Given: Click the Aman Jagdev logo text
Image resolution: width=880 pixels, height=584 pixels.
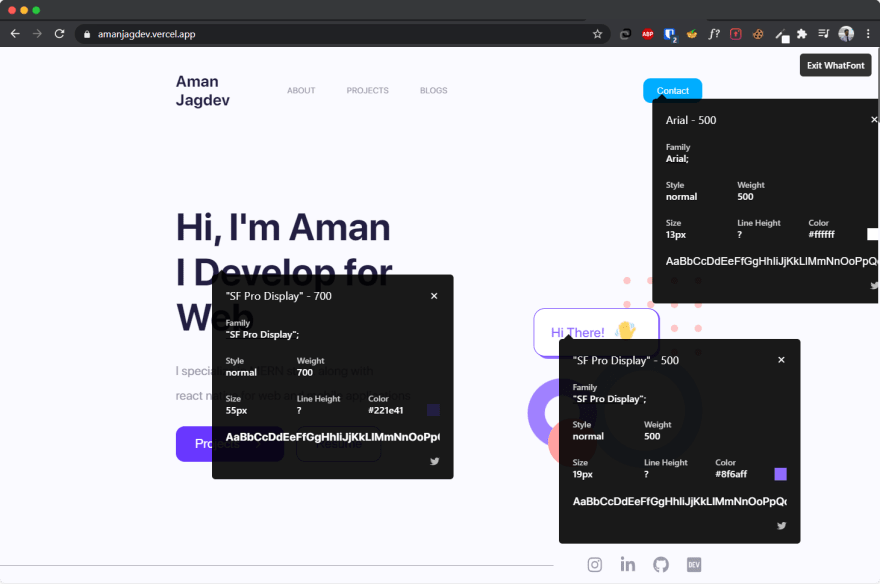Looking at the screenshot, I should (x=203, y=91).
